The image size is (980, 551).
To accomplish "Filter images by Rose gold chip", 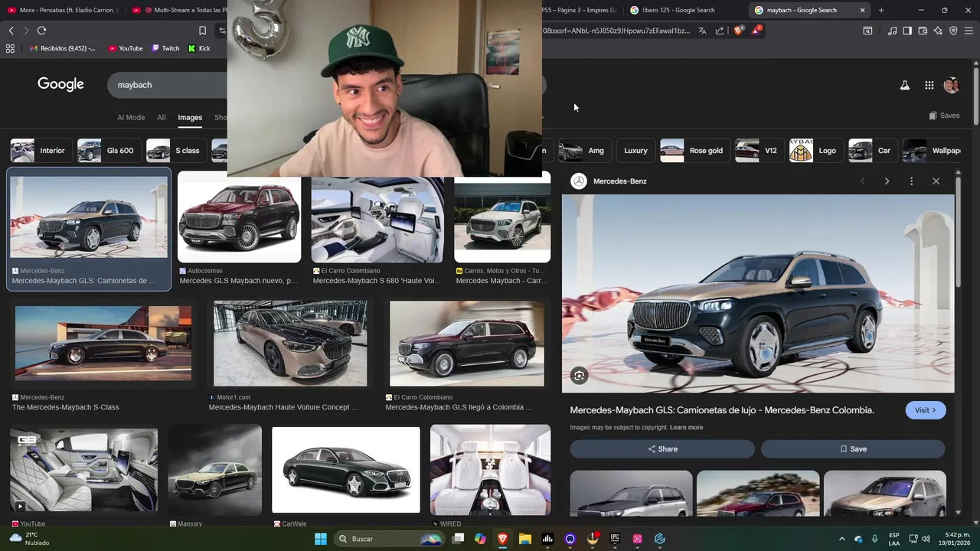I will [694, 151].
